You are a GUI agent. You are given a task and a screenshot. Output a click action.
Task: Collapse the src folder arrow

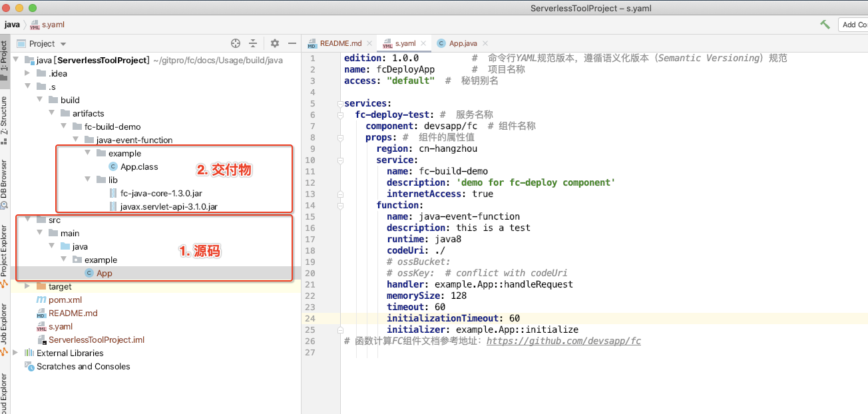click(x=28, y=220)
